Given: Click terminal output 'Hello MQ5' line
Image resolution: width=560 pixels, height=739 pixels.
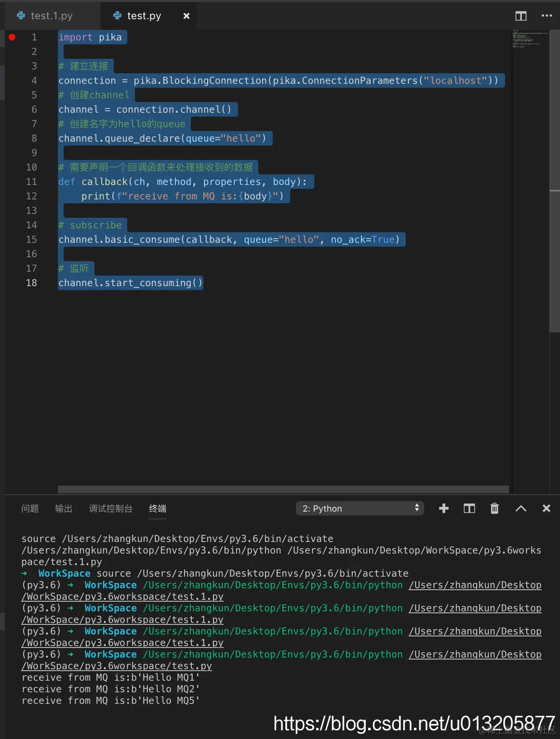Looking at the screenshot, I should tap(111, 700).
